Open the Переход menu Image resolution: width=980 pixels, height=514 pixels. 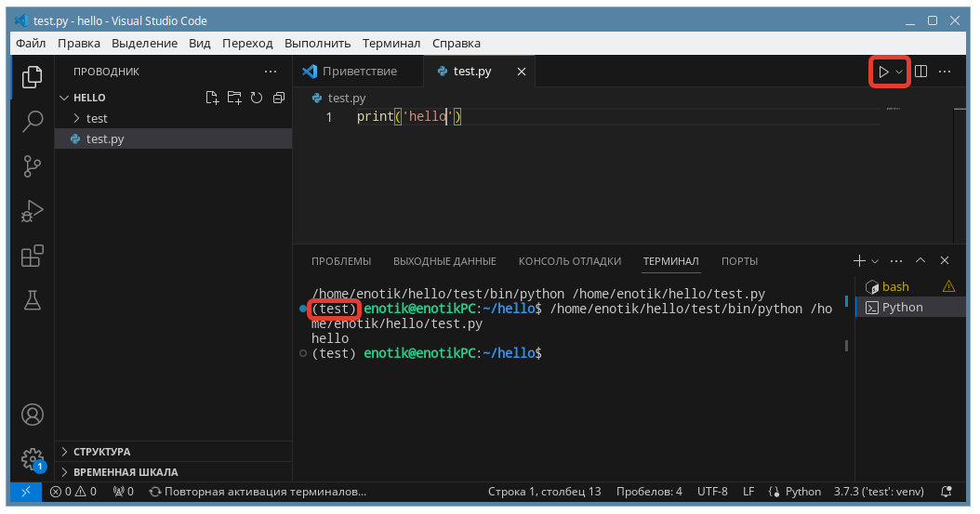tap(247, 43)
